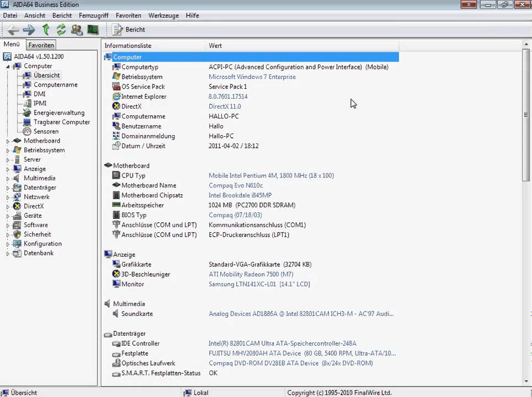Viewport: 532px width, 397px height.
Task: Click the Netzwerk icon in tree
Action: [x=17, y=197]
